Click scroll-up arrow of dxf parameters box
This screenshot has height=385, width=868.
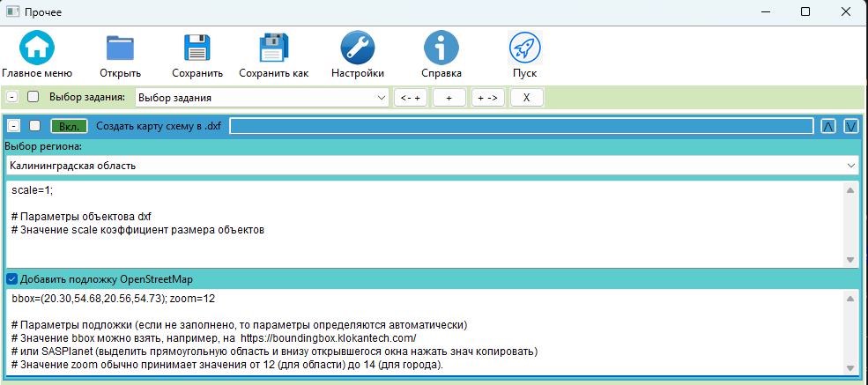(x=850, y=190)
